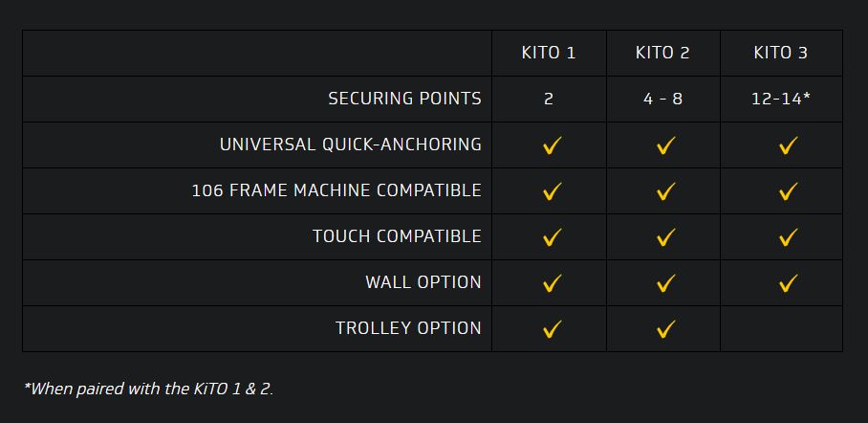868x423 pixels.
Task: Click KITO 1 Trolley Option checkmark
Action: pyautogui.click(x=552, y=329)
